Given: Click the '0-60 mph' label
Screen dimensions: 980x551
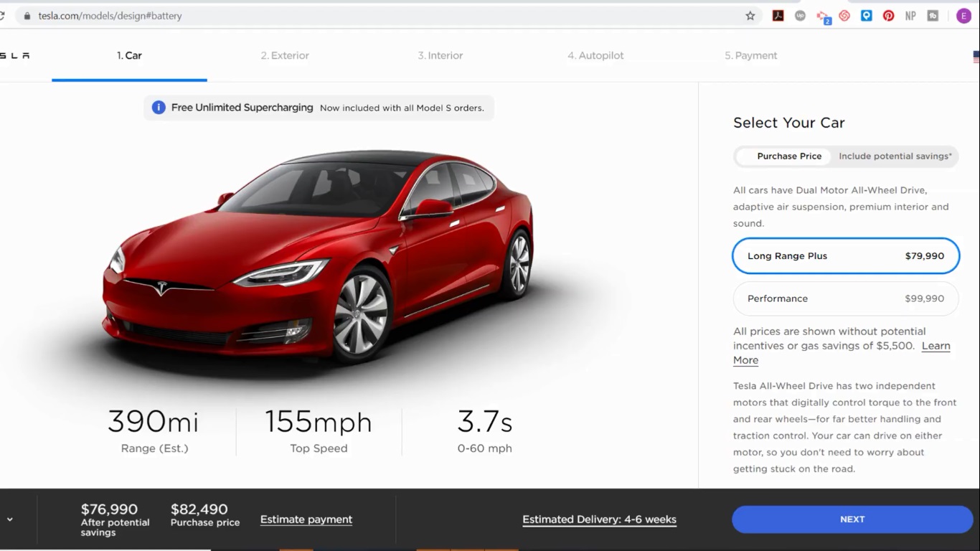Looking at the screenshot, I should click(x=485, y=449).
